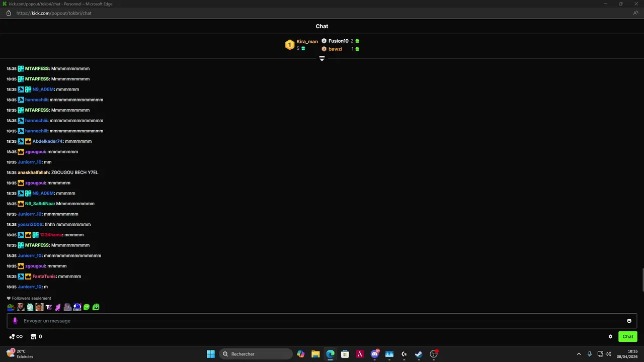The image size is (644, 362).
Task: Open Microsoft Store from the taskbar
Action: 345,354
